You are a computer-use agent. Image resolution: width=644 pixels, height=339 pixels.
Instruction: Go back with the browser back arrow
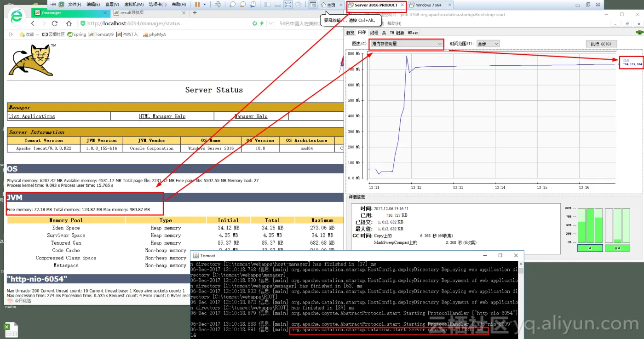[x=33, y=23]
